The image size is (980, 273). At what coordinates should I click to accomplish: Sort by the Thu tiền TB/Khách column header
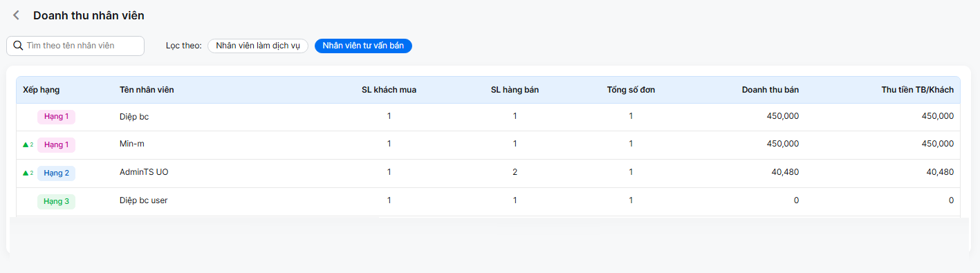pyautogui.click(x=917, y=90)
